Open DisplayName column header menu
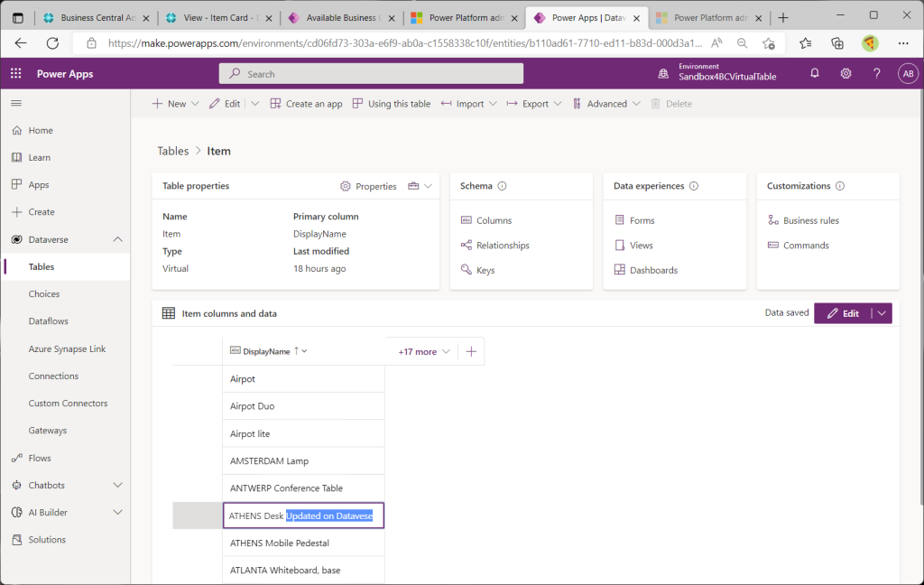The image size is (924, 585). pyautogui.click(x=304, y=351)
